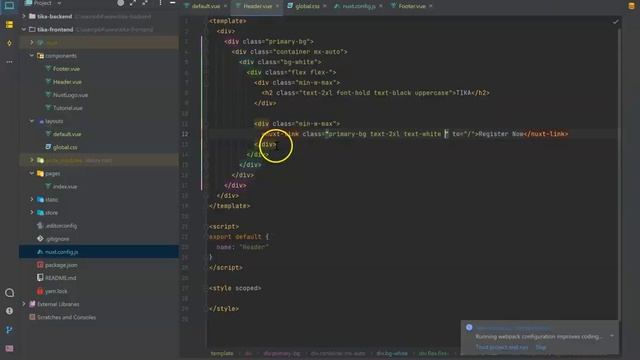Expand the node_modules folder
This screenshot has width=640, height=360.
tap(32, 160)
